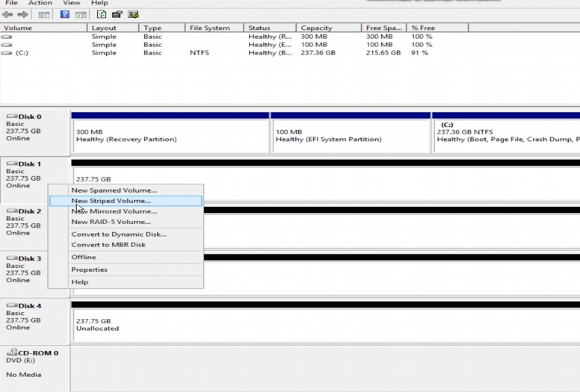The width and height of the screenshot is (580, 392).
Task: Click the 100 MB capacity cell
Action: pyautogui.click(x=314, y=45)
